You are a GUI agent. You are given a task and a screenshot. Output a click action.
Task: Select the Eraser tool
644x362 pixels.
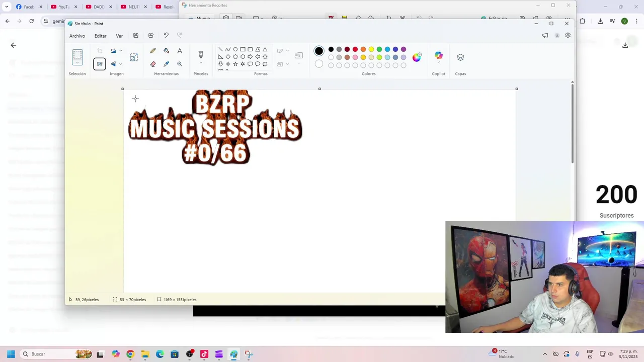point(153,64)
